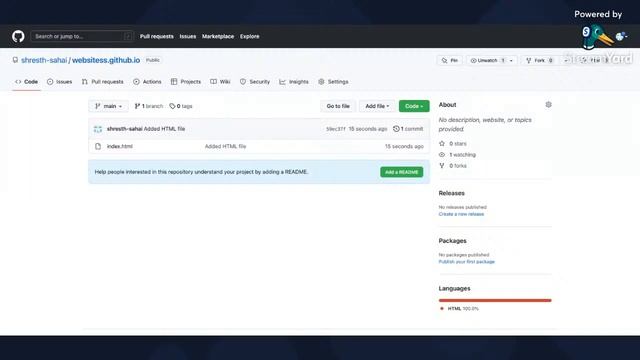Go to Marketplace in top navigation
Image resolution: width=640 pixels, height=360 pixels.
(218, 36)
